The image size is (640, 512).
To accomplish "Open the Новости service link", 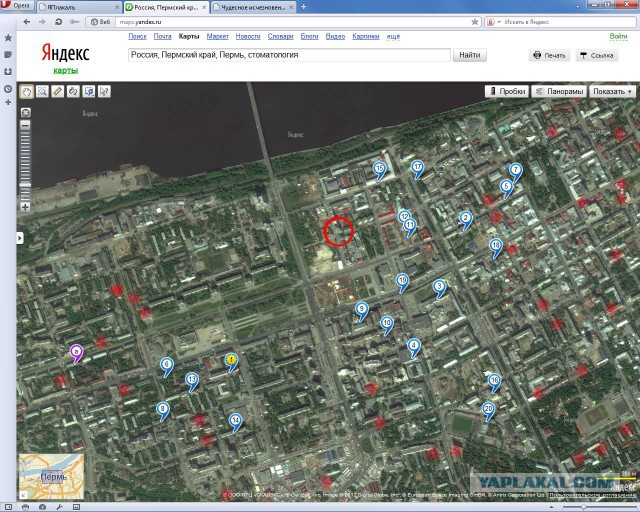I will pos(248,36).
